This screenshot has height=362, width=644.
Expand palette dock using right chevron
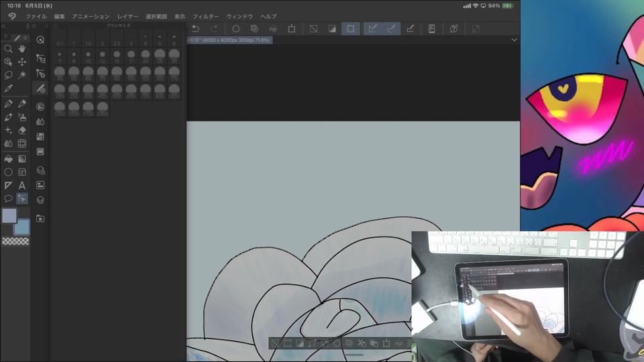pos(46,26)
